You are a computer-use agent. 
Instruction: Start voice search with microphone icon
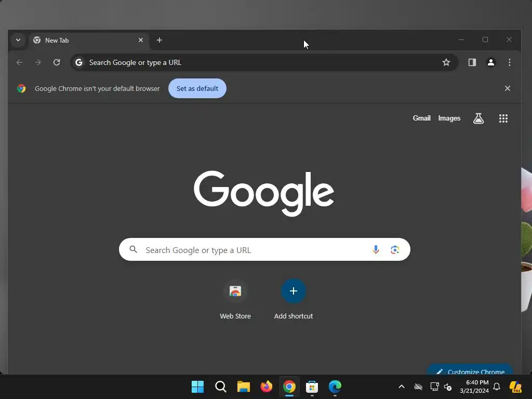click(376, 250)
